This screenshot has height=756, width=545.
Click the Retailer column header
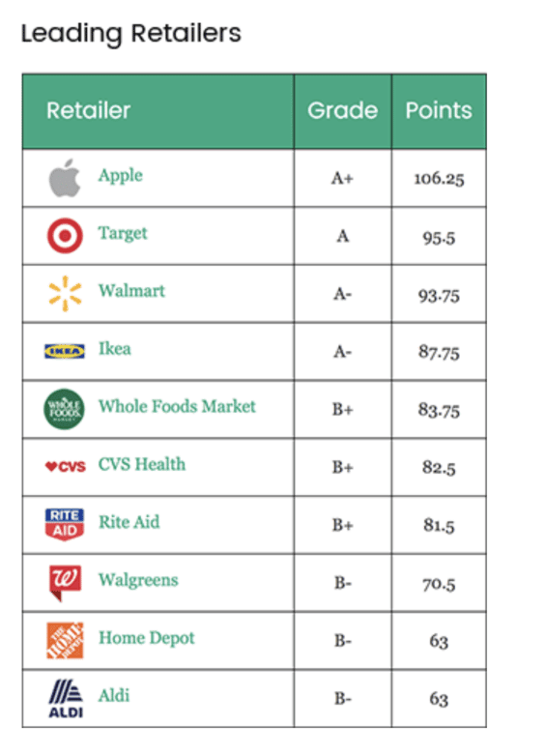click(158, 111)
